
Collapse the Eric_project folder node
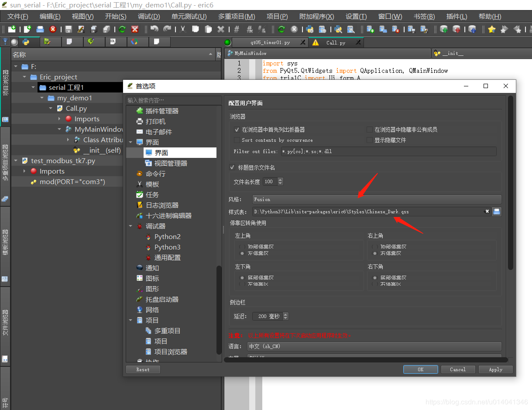click(x=24, y=77)
